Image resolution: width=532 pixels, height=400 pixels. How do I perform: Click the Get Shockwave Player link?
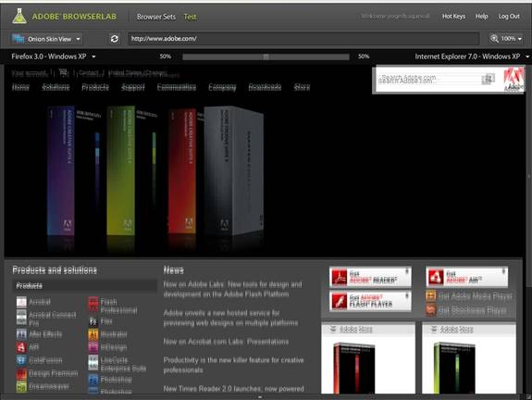473,310
